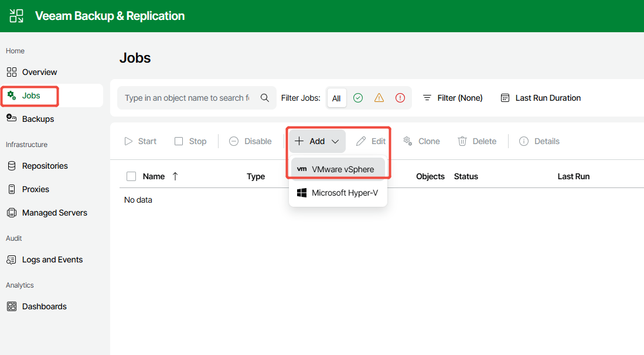Image resolution: width=644 pixels, height=355 pixels.
Task: Click Last Run Duration button
Action: click(540, 98)
